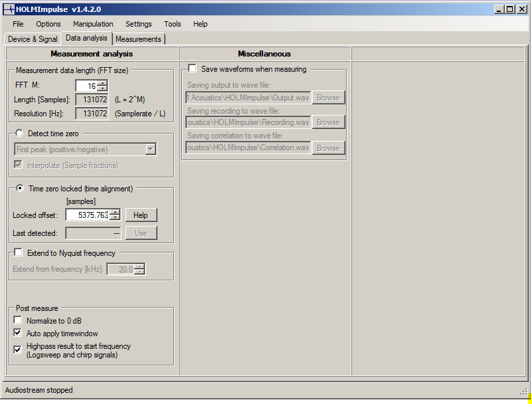Click the Extend from frequency value field
Image resolution: width=532 pixels, height=404 pixels.
[x=120, y=269]
